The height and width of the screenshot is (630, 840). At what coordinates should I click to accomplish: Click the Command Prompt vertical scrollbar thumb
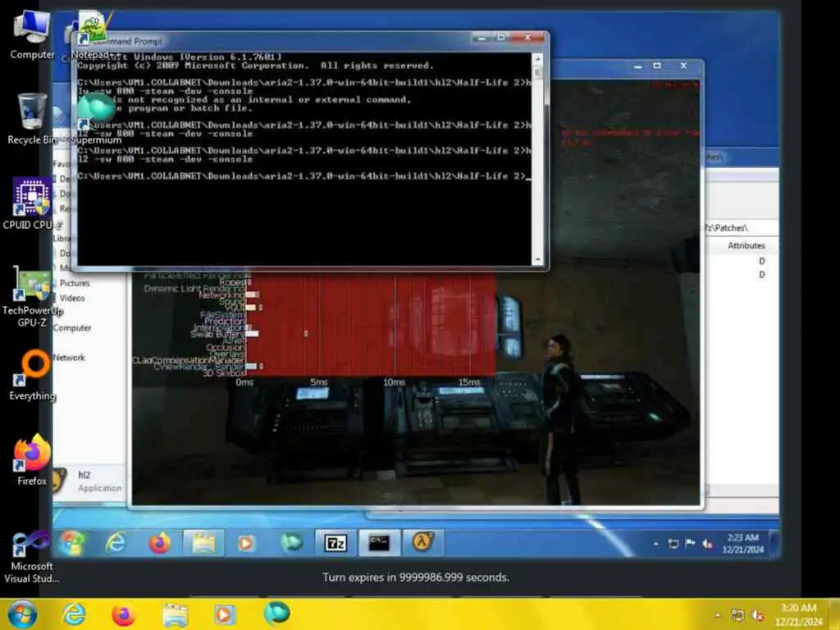(538, 73)
